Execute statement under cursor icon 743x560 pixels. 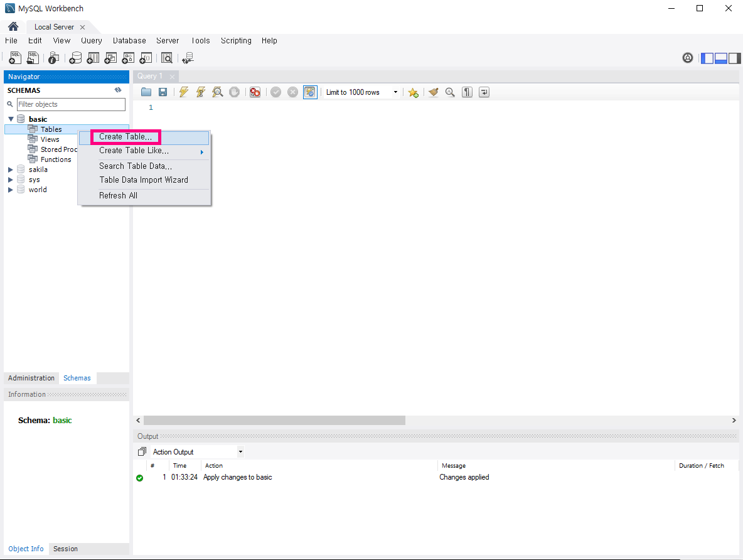(x=200, y=92)
